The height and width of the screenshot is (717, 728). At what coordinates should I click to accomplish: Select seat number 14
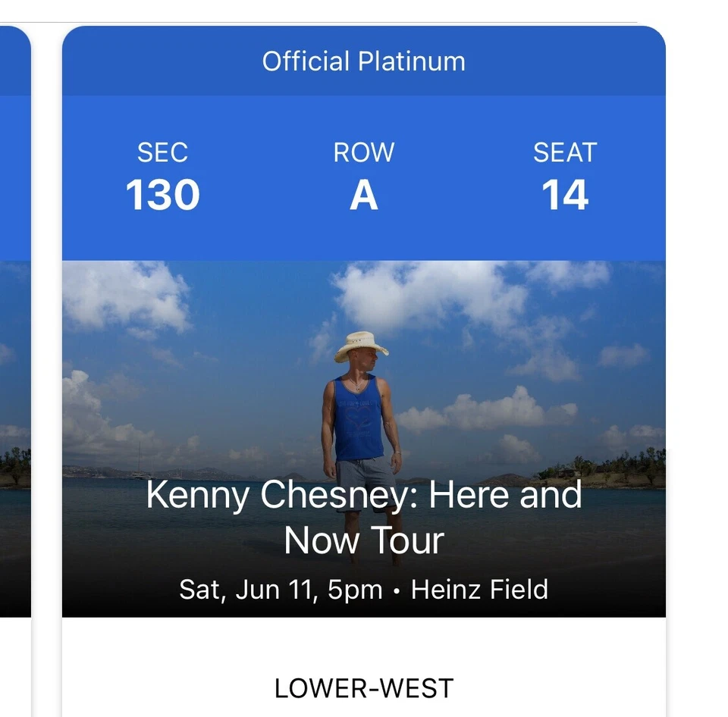click(x=565, y=196)
